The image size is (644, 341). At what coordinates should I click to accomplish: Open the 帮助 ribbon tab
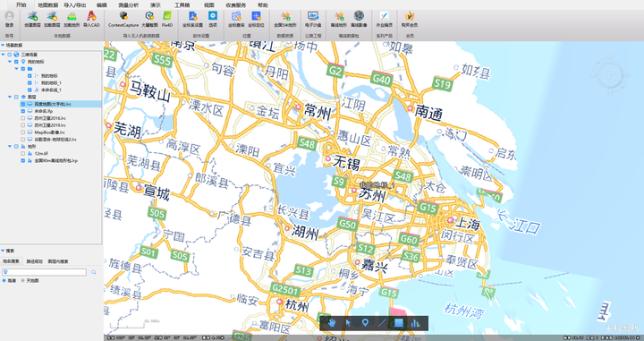point(262,5)
